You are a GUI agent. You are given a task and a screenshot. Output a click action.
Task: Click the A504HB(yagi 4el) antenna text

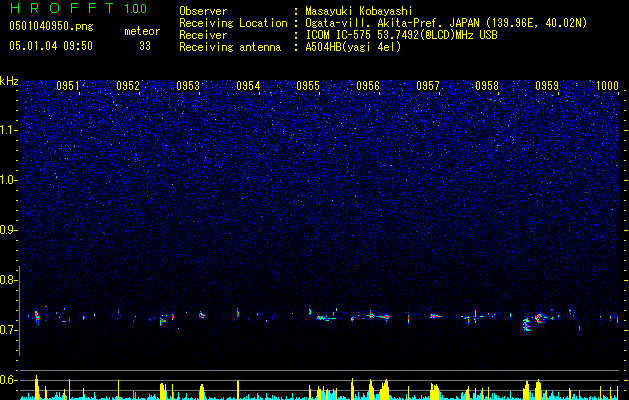353,47
